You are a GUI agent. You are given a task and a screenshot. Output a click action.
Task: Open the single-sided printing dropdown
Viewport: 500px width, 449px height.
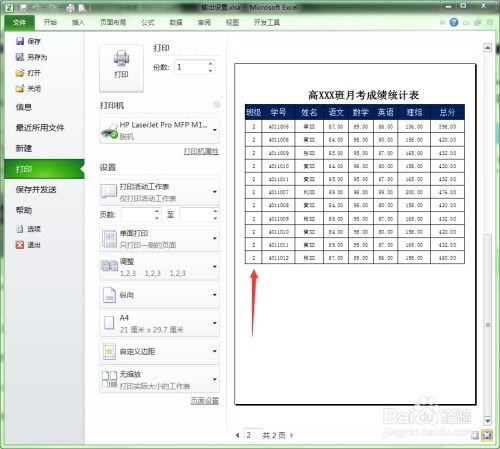click(x=159, y=239)
